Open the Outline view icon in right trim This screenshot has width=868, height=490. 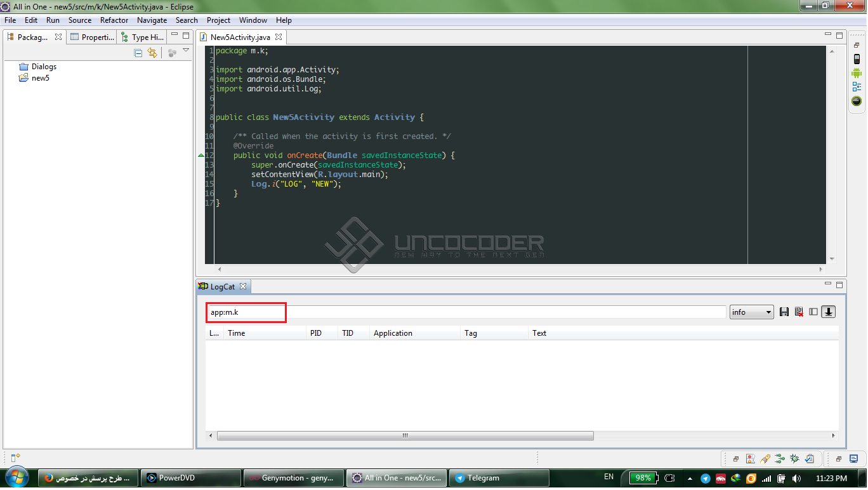point(857,87)
